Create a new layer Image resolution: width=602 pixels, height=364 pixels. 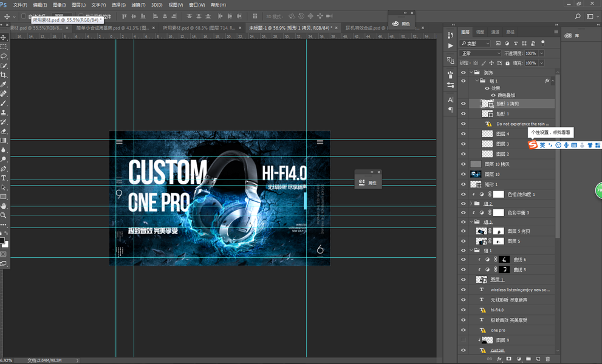pos(538,359)
